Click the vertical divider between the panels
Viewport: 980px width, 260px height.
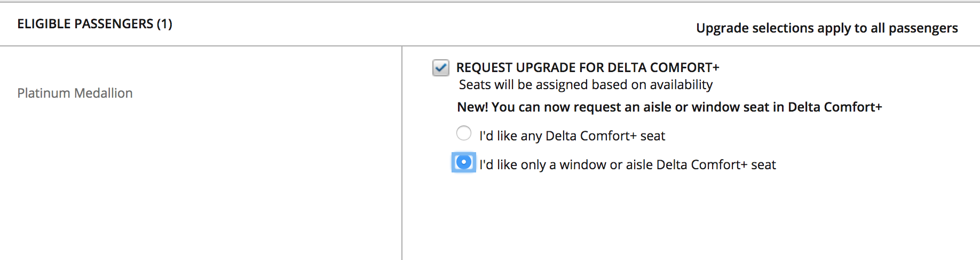tap(402, 160)
